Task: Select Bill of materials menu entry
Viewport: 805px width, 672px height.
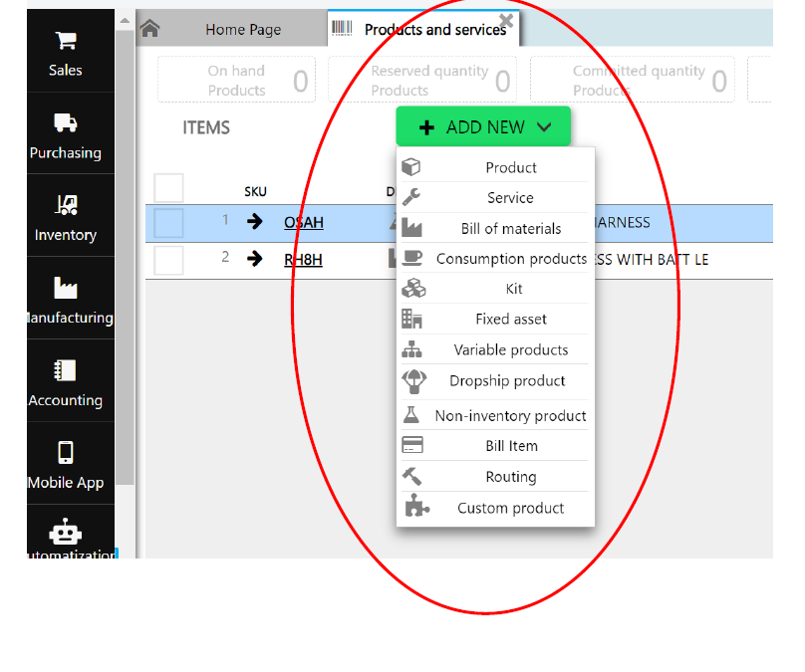Action: tap(495, 228)
